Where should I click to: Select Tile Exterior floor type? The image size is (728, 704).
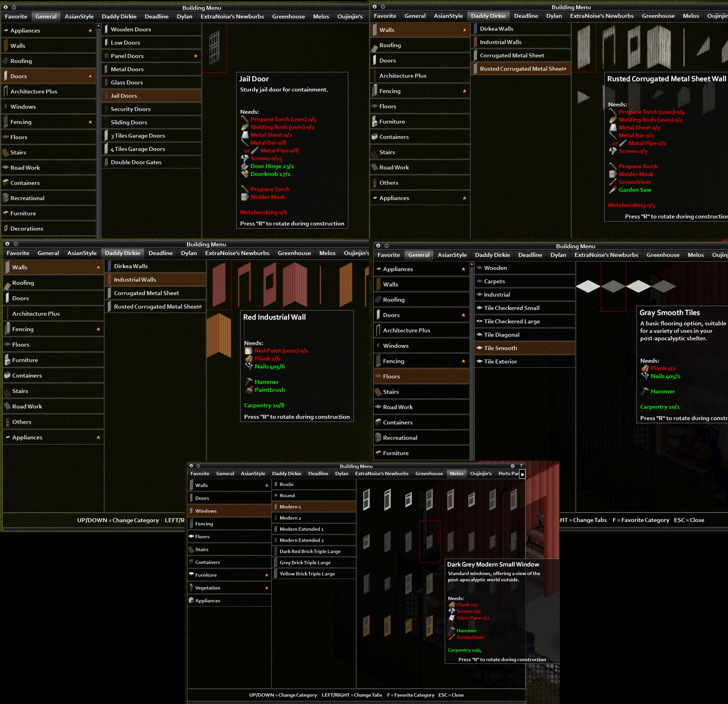[x=525, y=362]
